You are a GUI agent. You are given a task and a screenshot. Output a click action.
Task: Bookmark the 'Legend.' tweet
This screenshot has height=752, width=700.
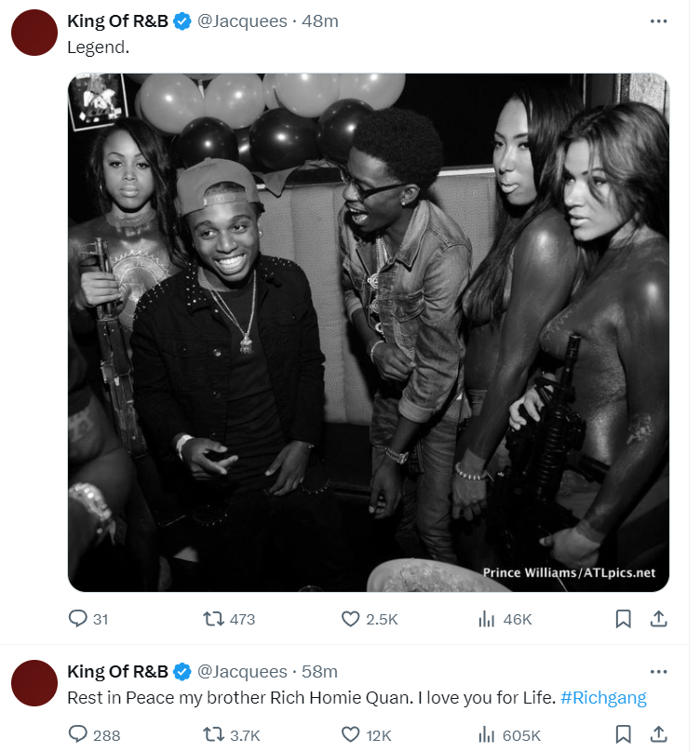pos(623,619)
